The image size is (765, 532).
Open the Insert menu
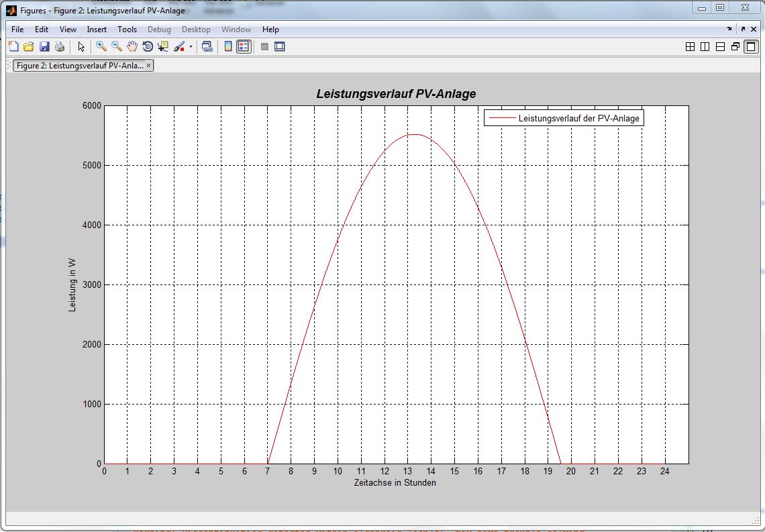97,30
